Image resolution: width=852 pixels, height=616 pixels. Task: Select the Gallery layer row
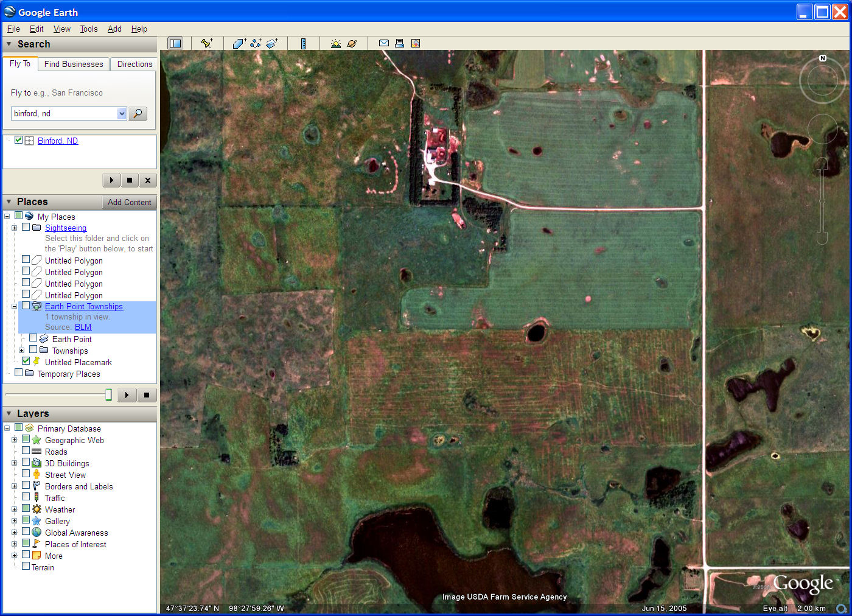pyautogui.click(x=57, y=521)
